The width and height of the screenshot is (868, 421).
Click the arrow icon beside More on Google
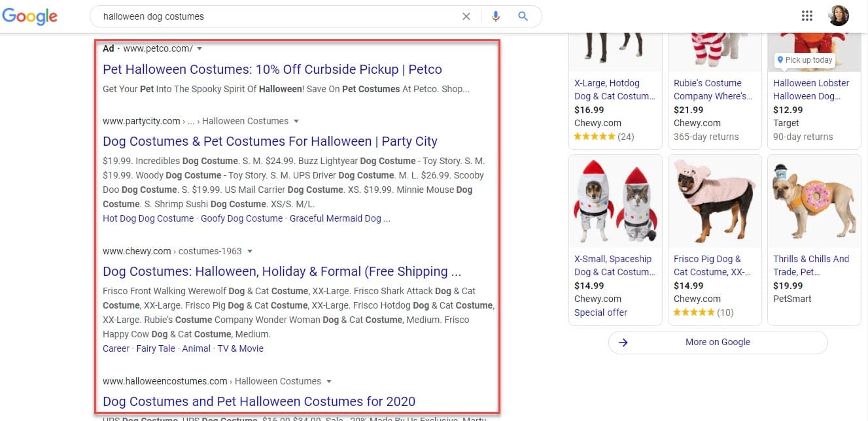pyautogui.click(x=623, y=342)
